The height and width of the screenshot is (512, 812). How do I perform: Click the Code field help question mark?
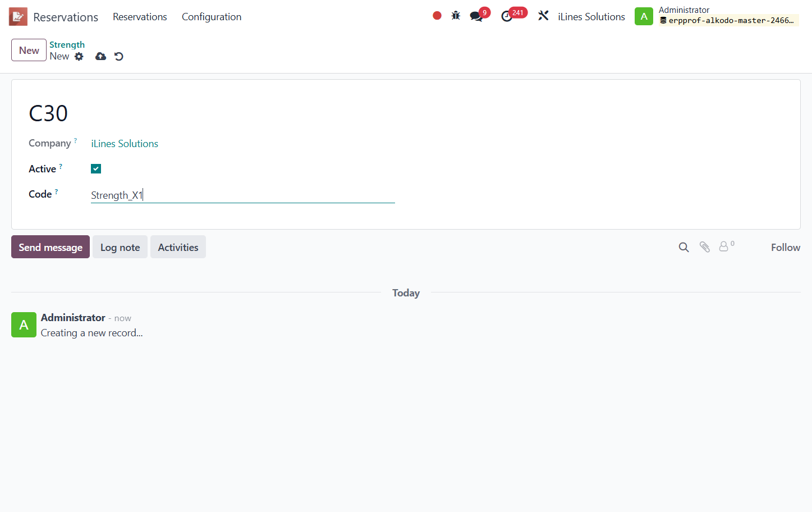pyautogui.click(x=56, y=191)
